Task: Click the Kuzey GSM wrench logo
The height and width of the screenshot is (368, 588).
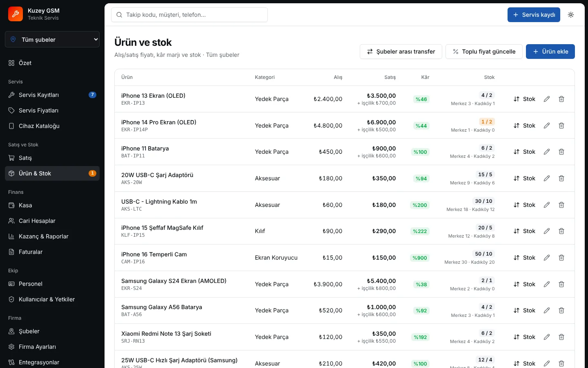Action: (16, 14)
